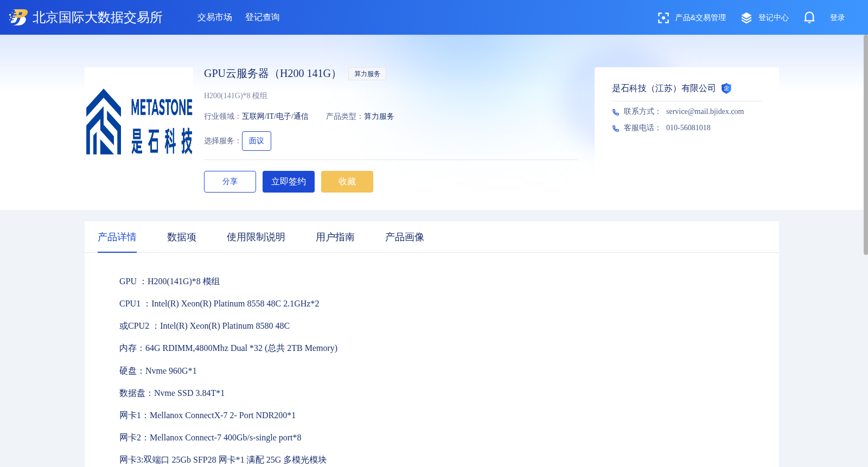
Task: Click the subtitle H200(141G)*8 模组
Action: click(235, 96)
